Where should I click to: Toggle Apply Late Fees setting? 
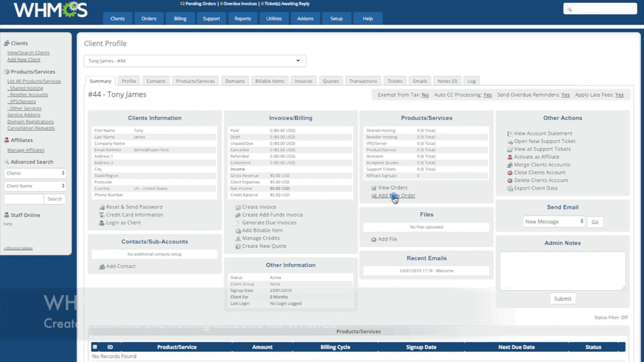pos(619,95)
